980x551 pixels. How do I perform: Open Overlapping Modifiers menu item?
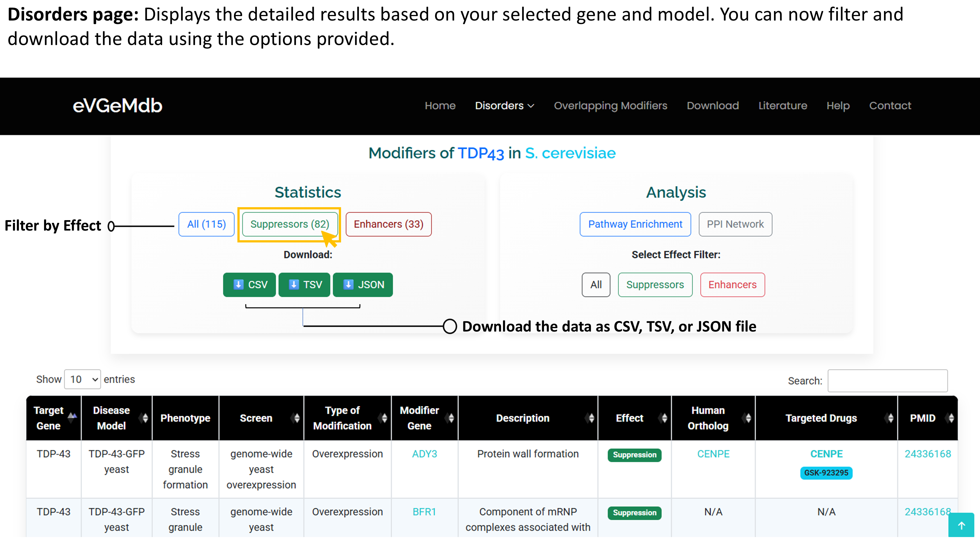610,106
